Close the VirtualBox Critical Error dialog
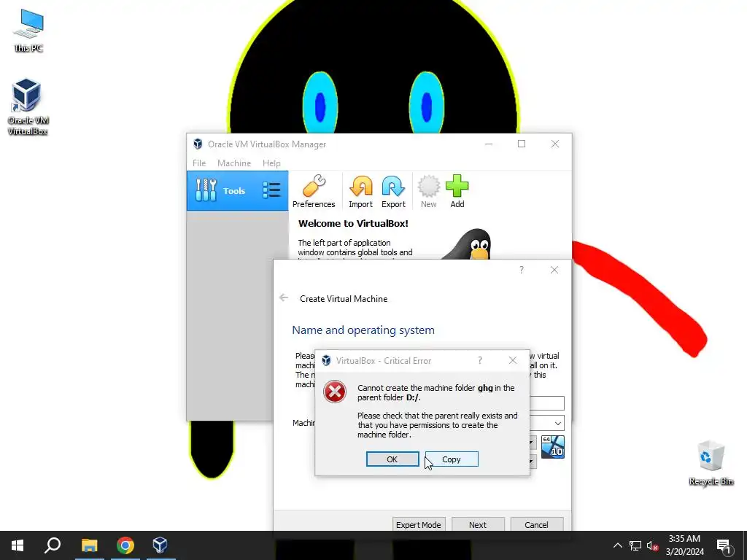 click(x=513, y=360)
